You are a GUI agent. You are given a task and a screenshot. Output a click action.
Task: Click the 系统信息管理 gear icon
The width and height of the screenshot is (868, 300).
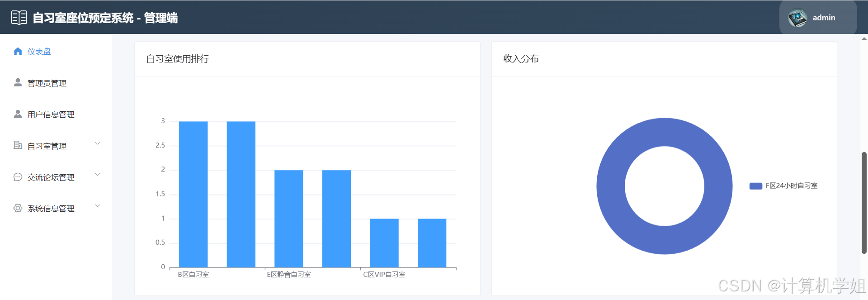pyautogui.click(x=18, y=208)
